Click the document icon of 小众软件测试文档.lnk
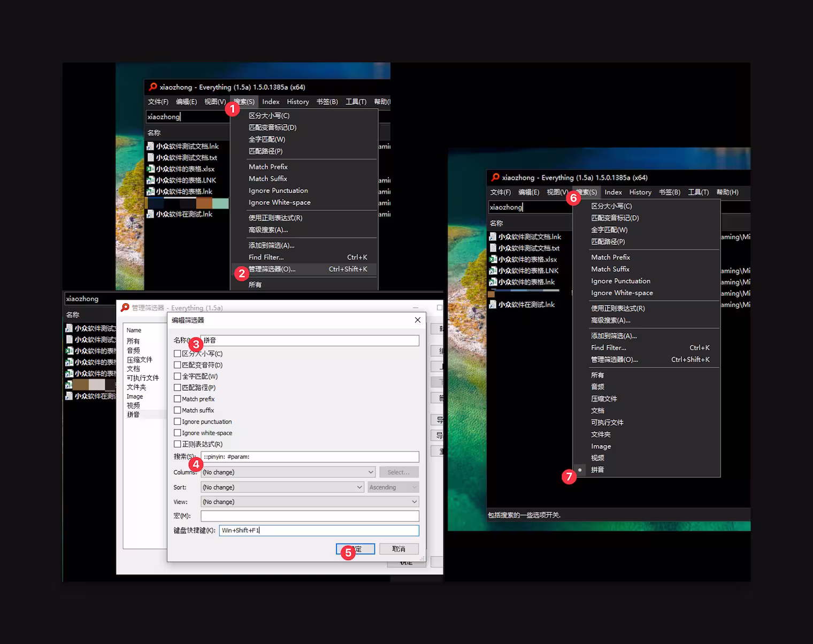813x644 pixels. click(x=150, y=145)
